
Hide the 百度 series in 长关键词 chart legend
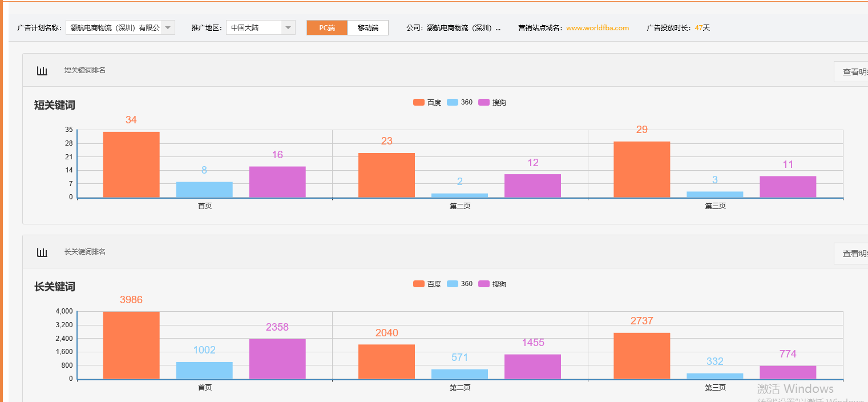[x=427, y=284]
